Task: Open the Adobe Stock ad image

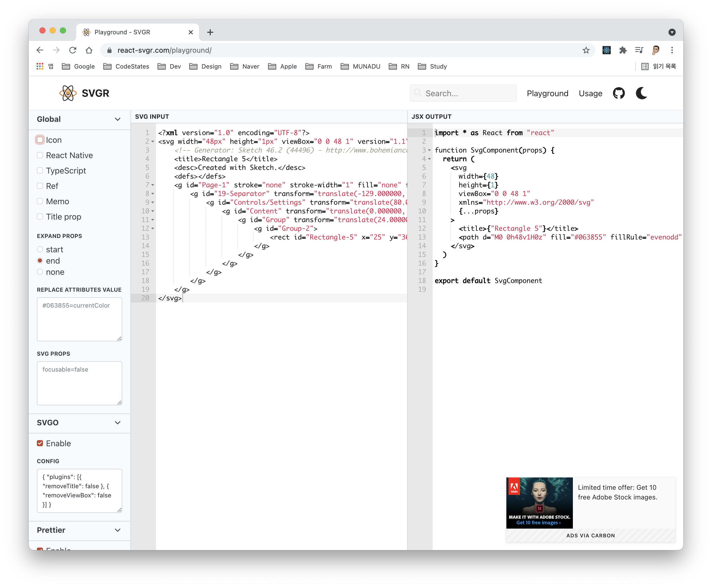Action: 539,503
